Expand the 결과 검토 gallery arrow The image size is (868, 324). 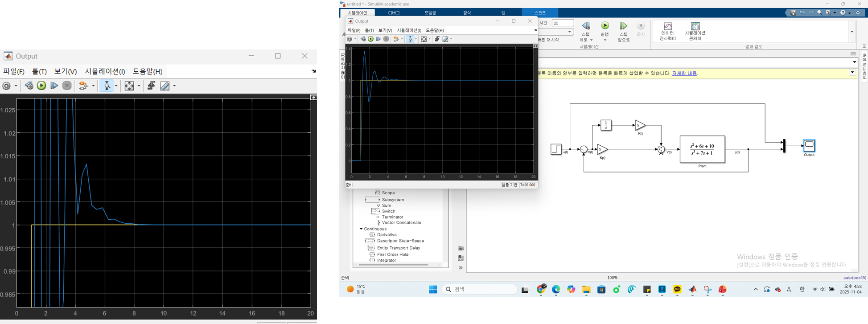click(852, 32)
